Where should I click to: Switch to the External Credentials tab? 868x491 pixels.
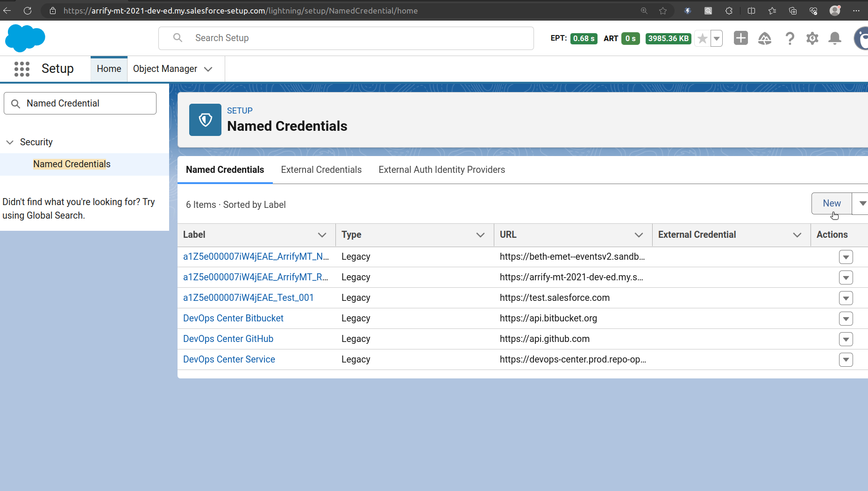321,170
